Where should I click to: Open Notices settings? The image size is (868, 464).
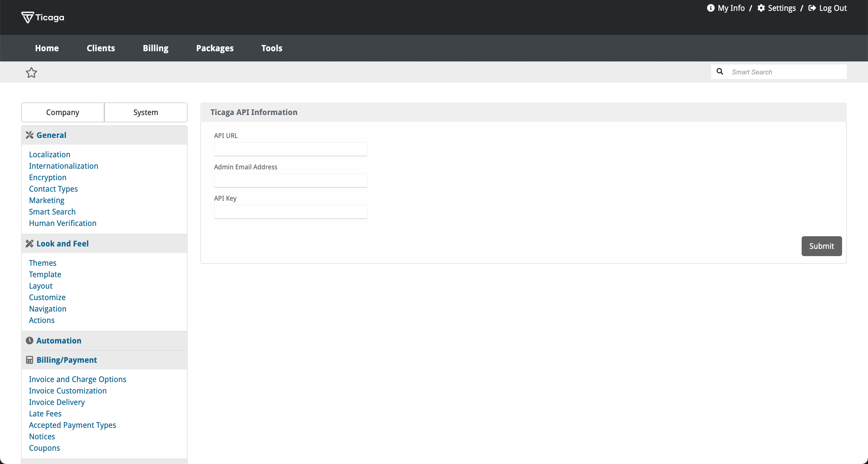[42, 436]
